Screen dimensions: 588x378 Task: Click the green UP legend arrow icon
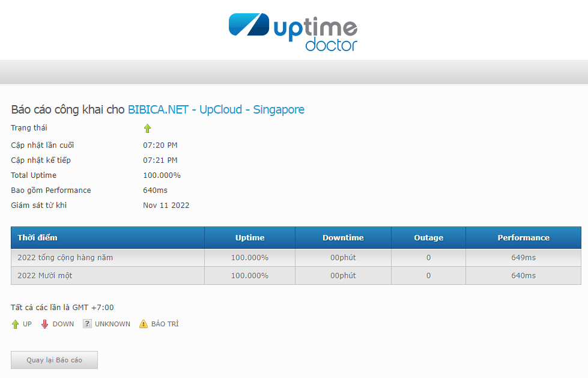pyautogui.click(x=15, y=324)
